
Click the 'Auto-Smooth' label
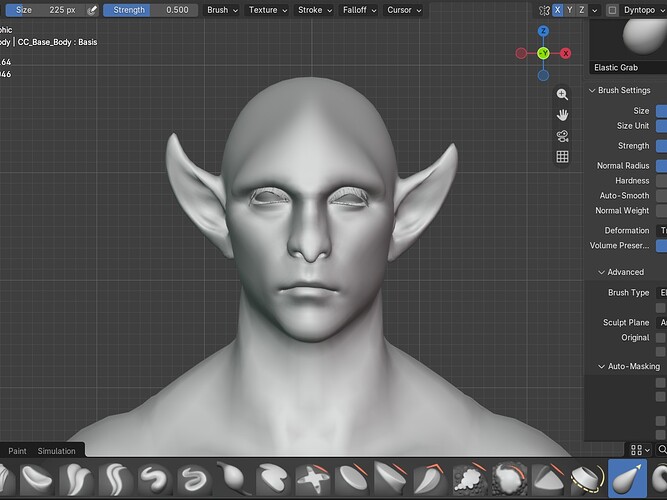point(624,196)
